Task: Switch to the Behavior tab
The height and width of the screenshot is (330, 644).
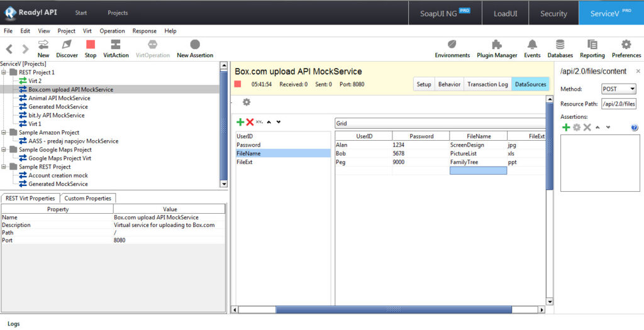Action: 449,84
